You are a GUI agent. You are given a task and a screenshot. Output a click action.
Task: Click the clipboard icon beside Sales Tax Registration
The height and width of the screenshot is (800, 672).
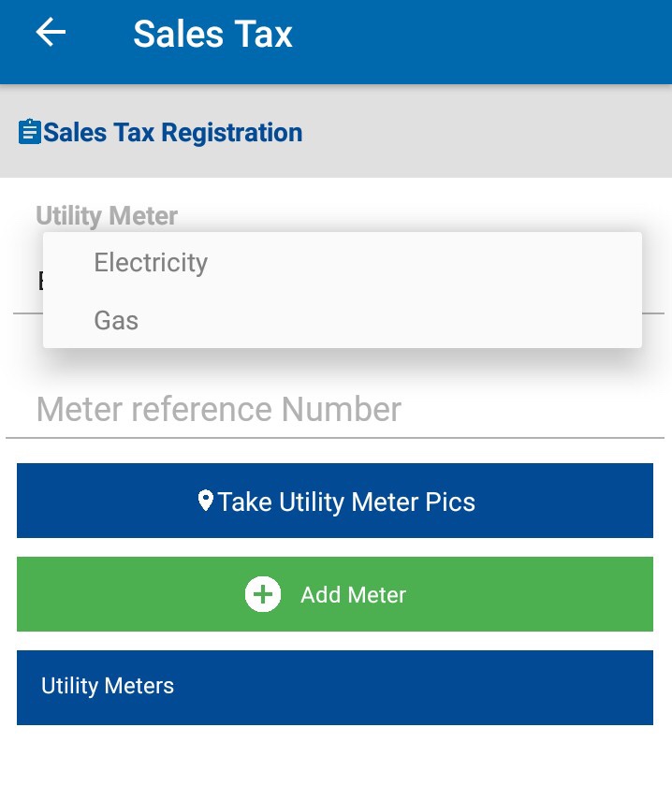coord(29,133)
